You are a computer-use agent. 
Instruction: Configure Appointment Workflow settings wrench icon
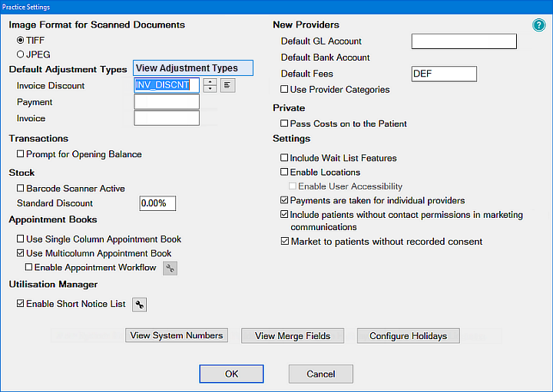click(170, 268)
